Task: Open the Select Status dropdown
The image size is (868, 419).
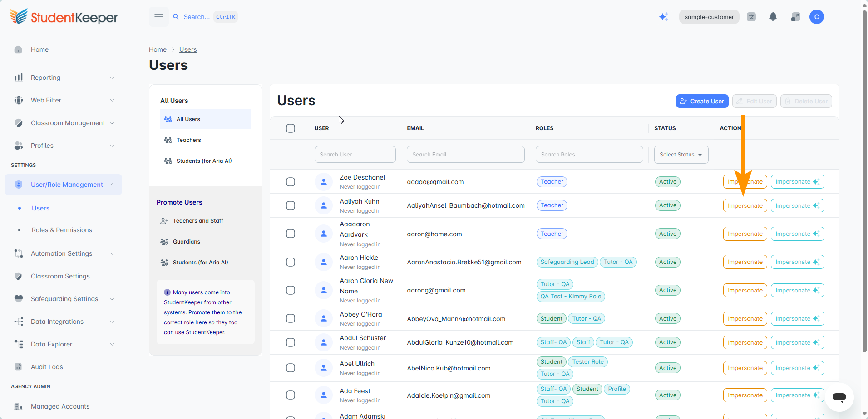Action: [x=681, y=155]
